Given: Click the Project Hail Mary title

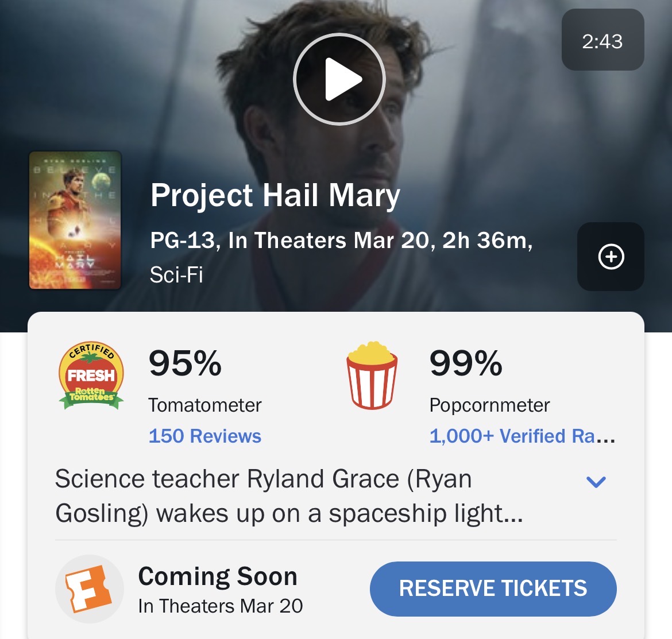Looking at the screenshot, I should [x=275, y=196].
